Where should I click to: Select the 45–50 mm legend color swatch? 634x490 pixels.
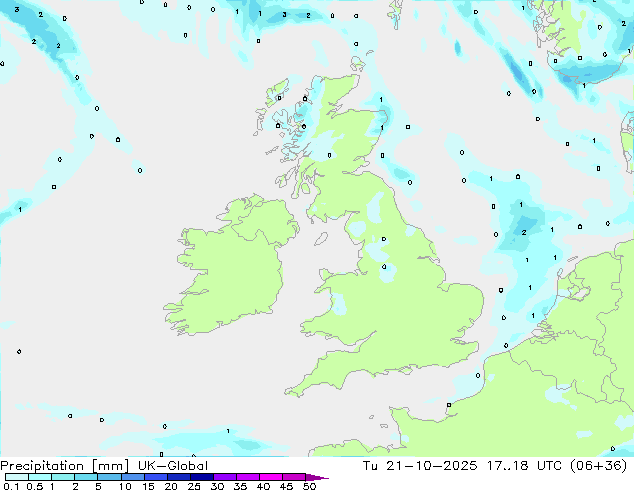[x=294, y=477]
